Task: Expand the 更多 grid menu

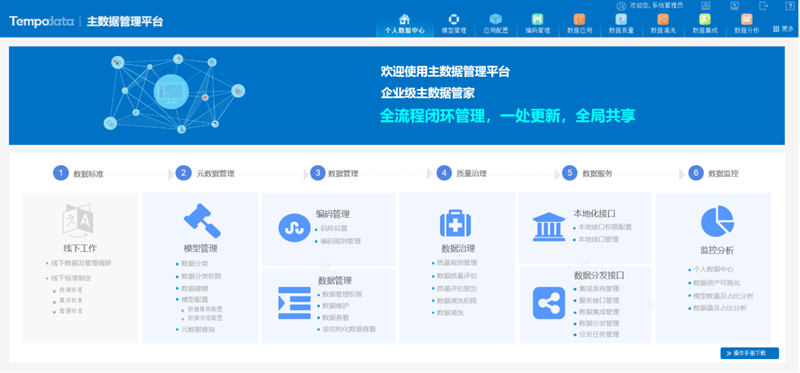Action: [x=783, y=29]
